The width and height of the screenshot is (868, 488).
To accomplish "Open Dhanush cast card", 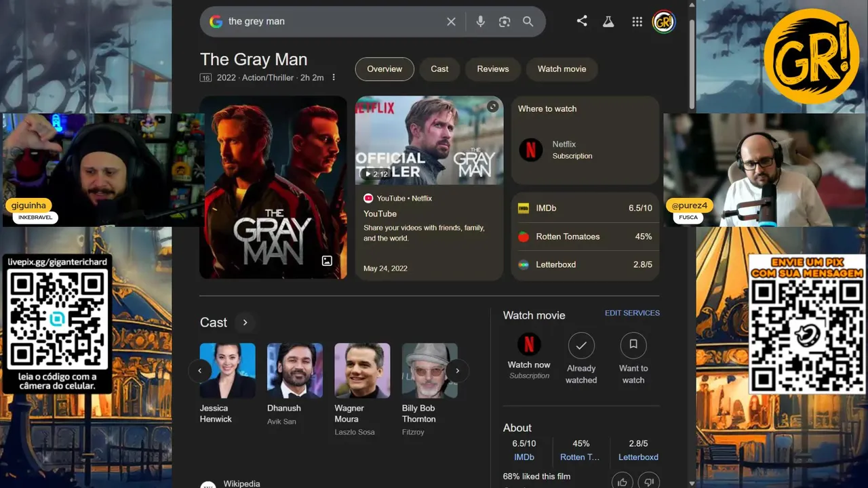I will click(295, 384).
